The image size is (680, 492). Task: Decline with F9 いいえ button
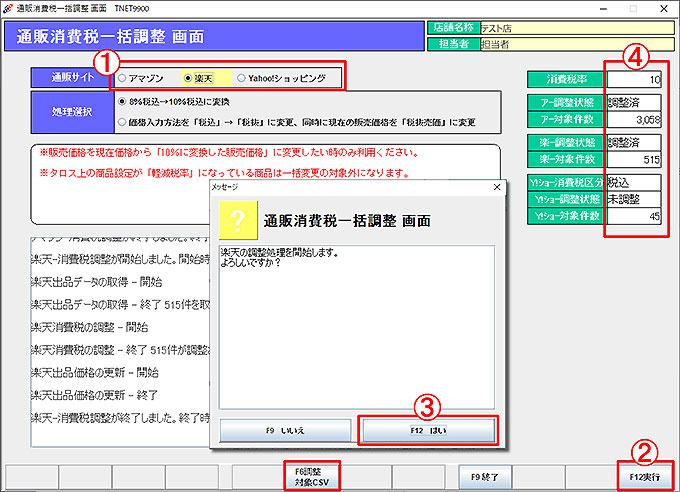[285, 430]
